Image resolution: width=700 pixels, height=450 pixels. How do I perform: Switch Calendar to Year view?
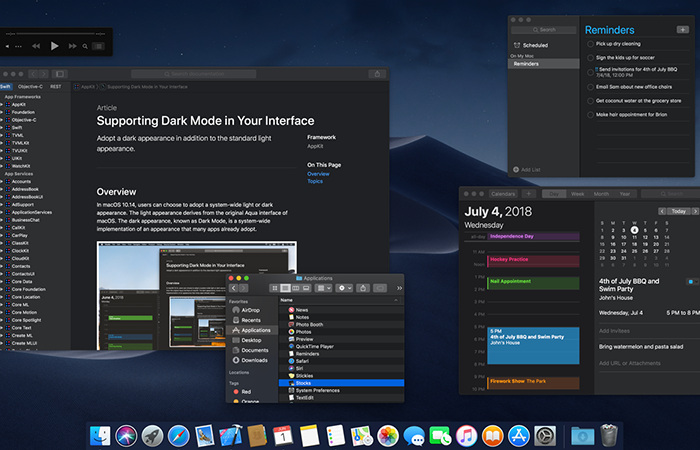tap(625, 194)
